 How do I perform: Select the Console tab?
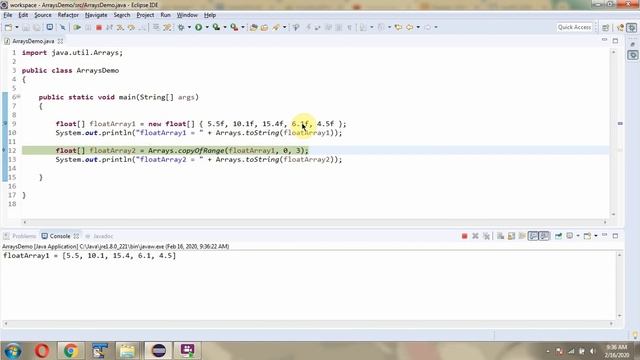pos(60,236)
